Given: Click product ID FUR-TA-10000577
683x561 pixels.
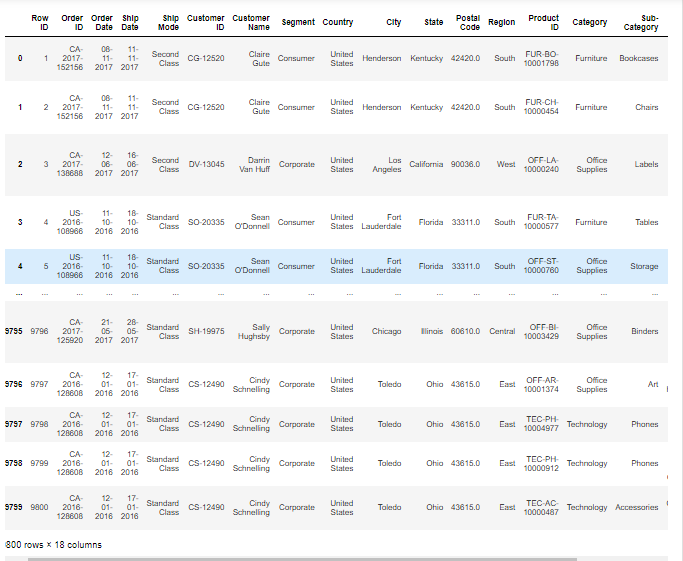Looking at the screenshot, I should click(541, 222).
